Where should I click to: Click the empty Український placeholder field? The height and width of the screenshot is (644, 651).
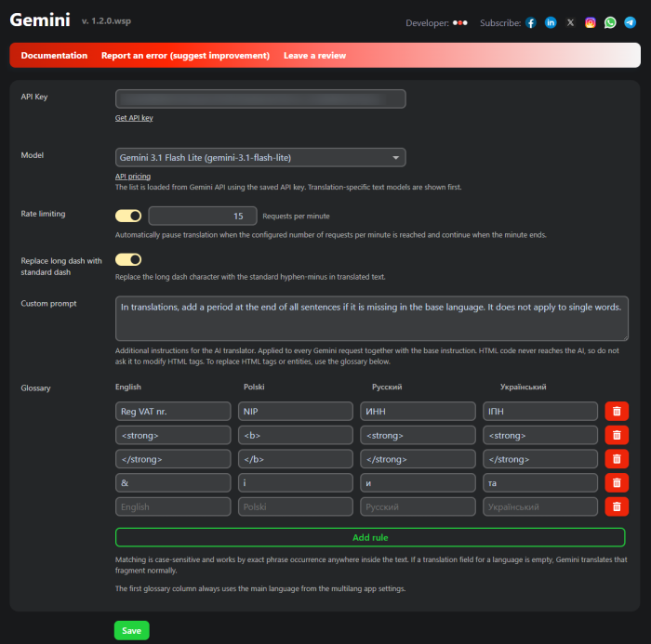coord(540,506)
